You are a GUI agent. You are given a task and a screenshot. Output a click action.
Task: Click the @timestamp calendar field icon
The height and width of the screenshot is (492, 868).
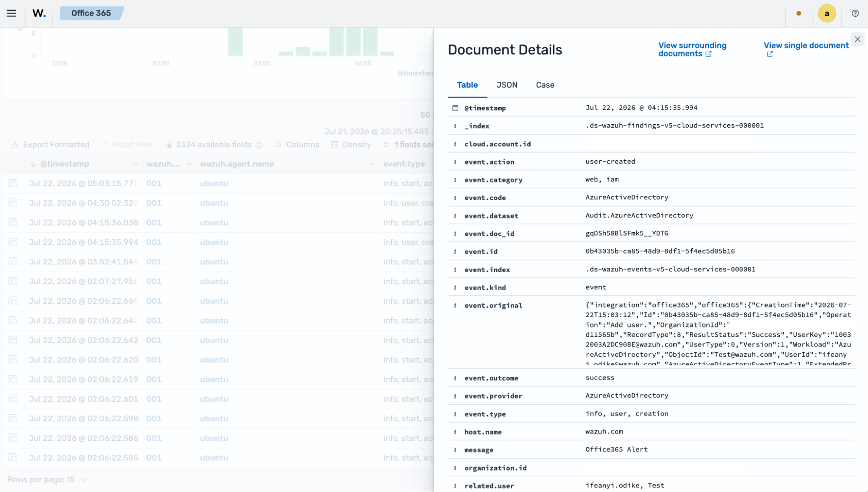(455, 108)
